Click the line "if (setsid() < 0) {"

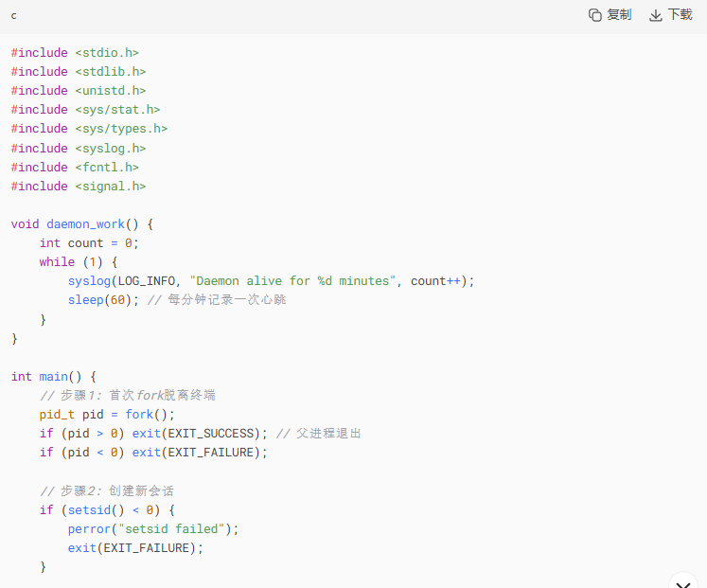click(x=107, y=510)
